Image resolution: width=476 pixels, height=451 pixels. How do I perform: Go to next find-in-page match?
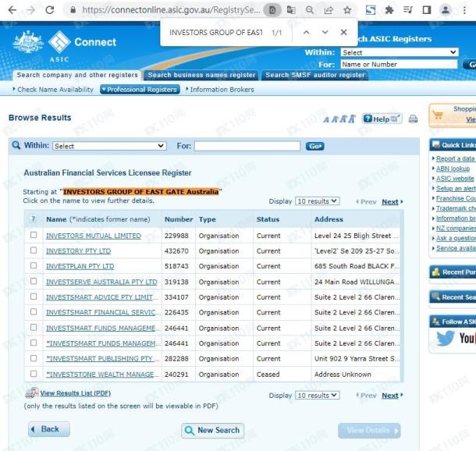click(325, 32)
